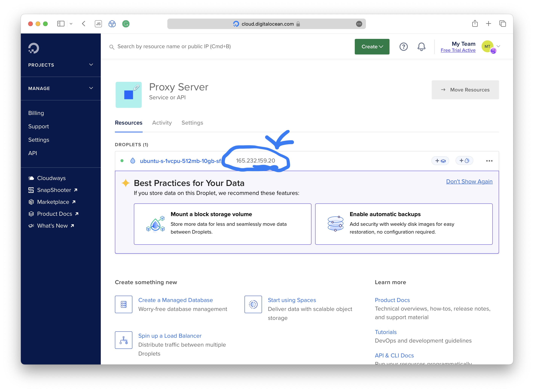This screenshot has width=534, height=392.
Task: Open the ubuntu-s-1vcpu-512mb-10gb droplet link
Action: click(x=181, y=161)
